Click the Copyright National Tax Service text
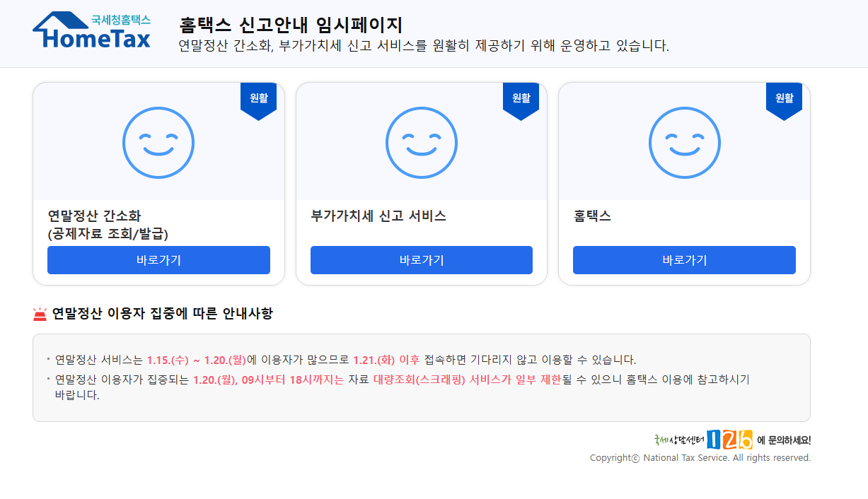This screenshot has height=499, width=868. (x=700, y=458)
